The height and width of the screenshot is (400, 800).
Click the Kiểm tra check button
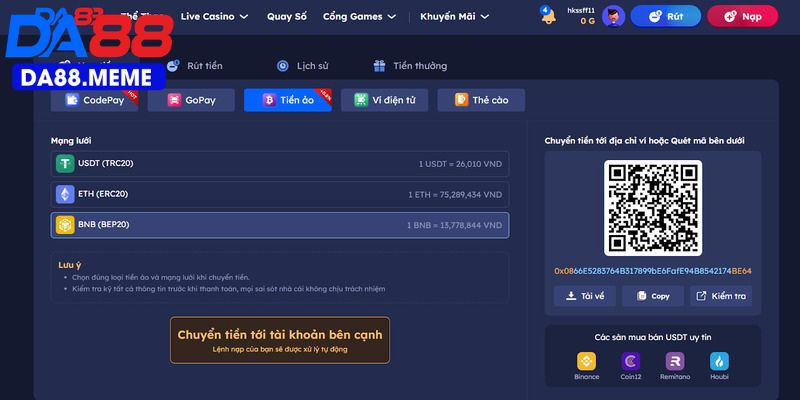[x=721, y=296]
